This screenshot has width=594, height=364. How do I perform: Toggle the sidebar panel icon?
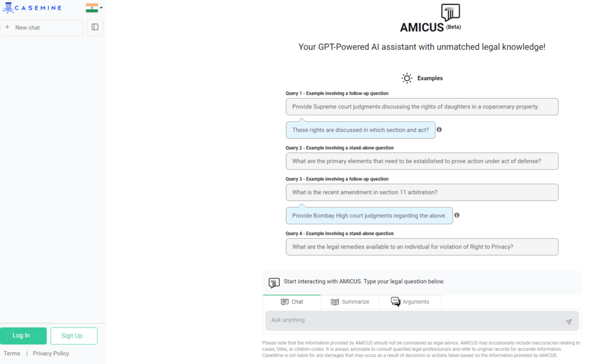click(95, 27)
